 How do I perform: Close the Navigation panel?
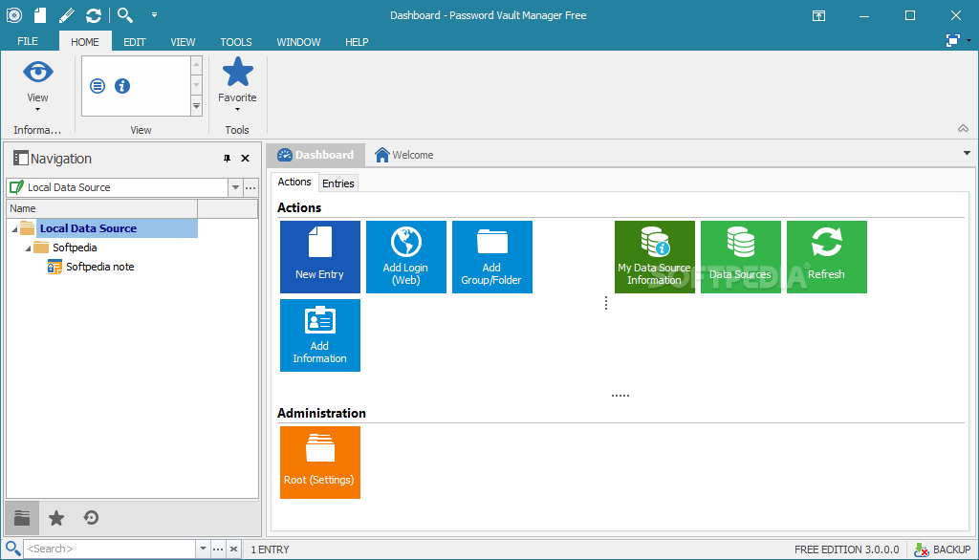point(246,159)
